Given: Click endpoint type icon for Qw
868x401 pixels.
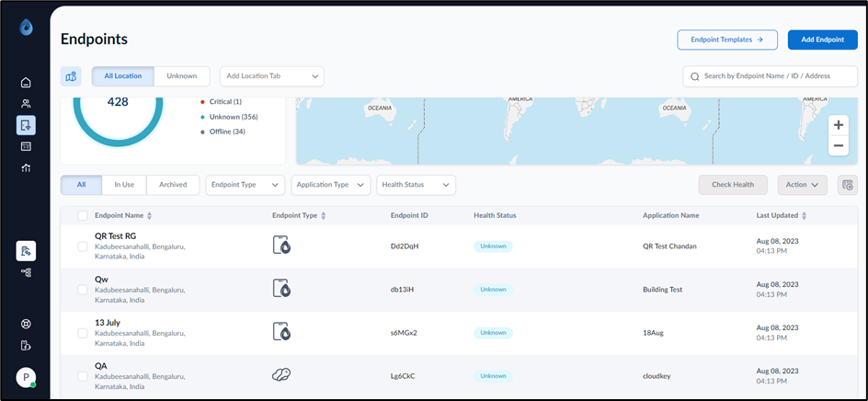Looking at the screenshot, I should tap(281, 289).
